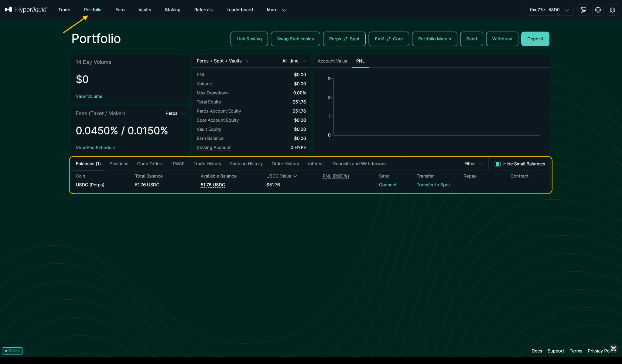Expand the Perps + Spot + Vaults selector
622x364 pixels.
tap(223, 61)
